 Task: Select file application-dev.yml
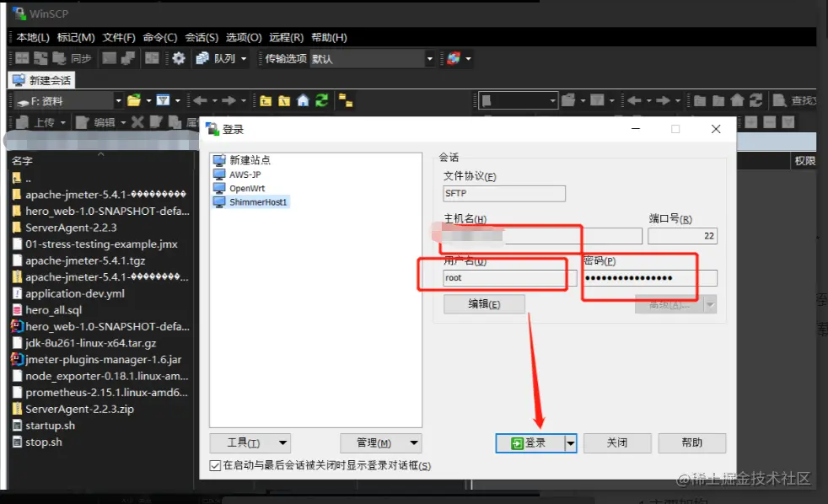(75, 293)
